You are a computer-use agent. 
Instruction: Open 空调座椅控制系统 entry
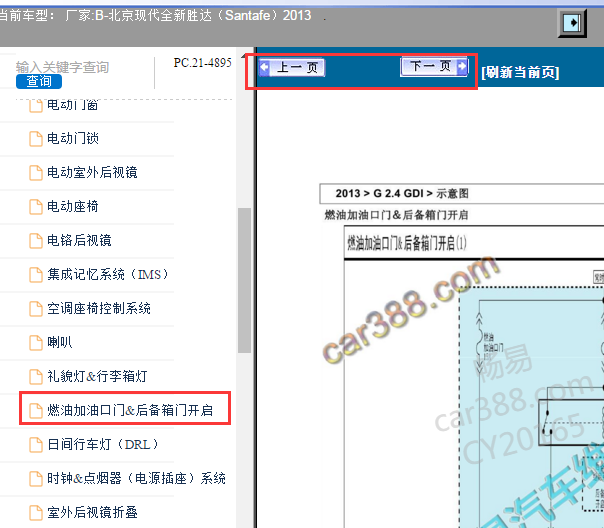(99, 308)
